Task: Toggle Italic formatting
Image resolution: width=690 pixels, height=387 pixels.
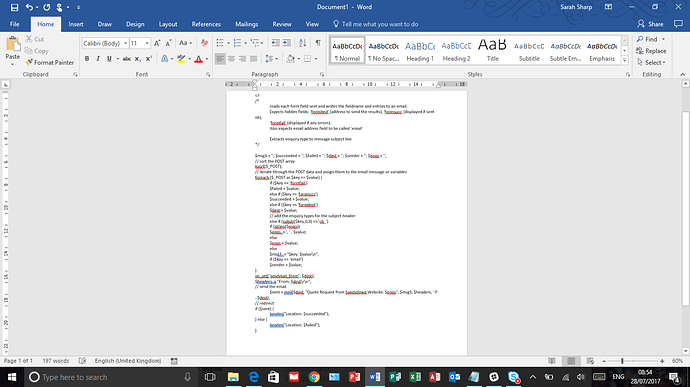Action: click(98, 59)
